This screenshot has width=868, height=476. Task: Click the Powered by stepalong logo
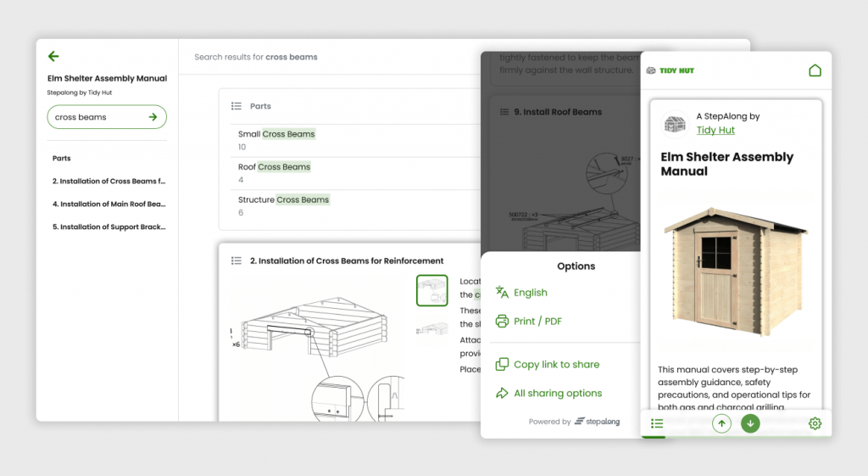(598, 422)
